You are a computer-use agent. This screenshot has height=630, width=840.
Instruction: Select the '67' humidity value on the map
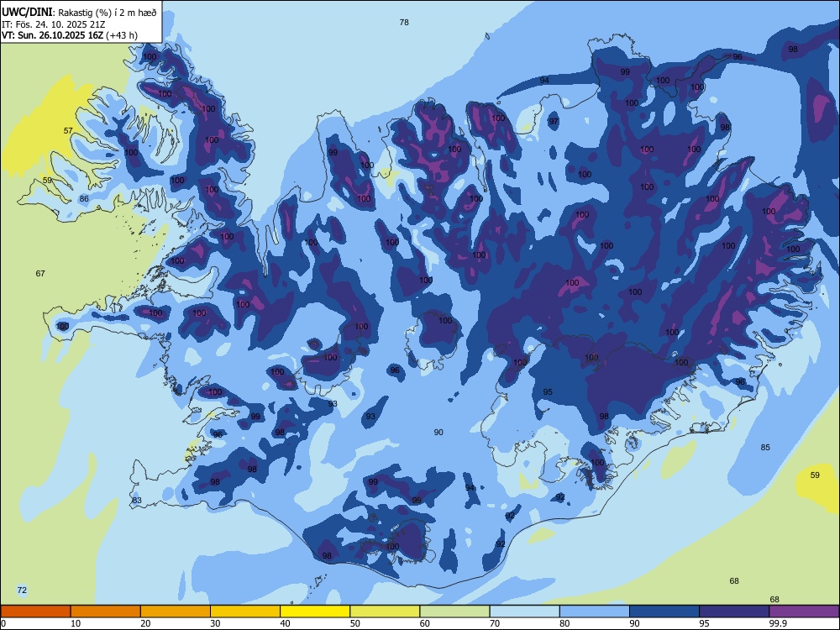tap(40, 273)
